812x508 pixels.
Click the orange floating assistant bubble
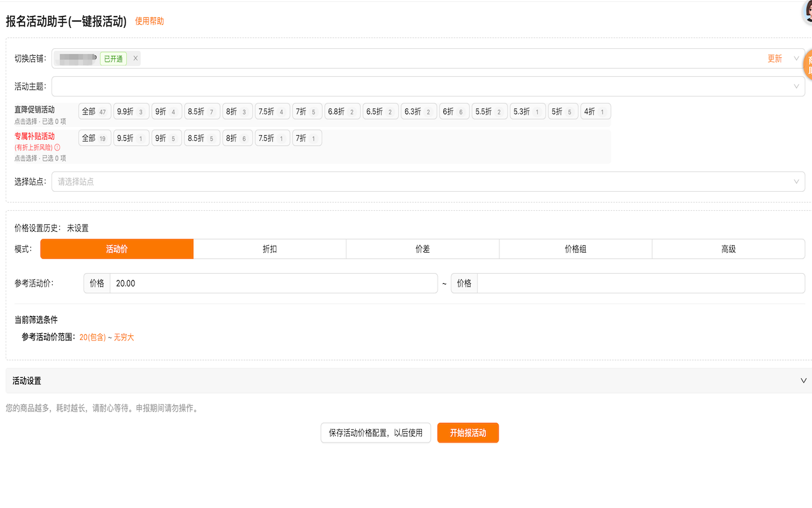tap(808, 65)
